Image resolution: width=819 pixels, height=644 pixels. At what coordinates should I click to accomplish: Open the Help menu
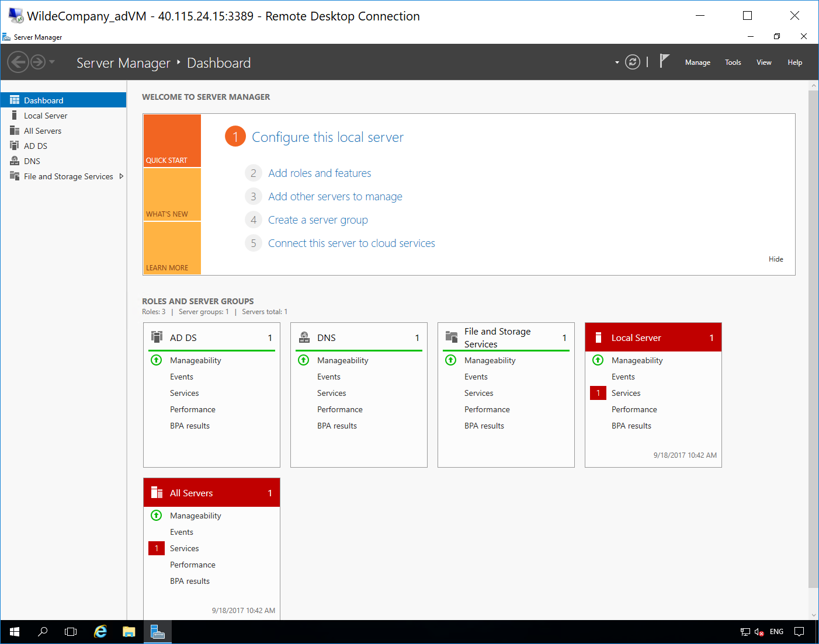pyautogui.click(x=794, y=62)
